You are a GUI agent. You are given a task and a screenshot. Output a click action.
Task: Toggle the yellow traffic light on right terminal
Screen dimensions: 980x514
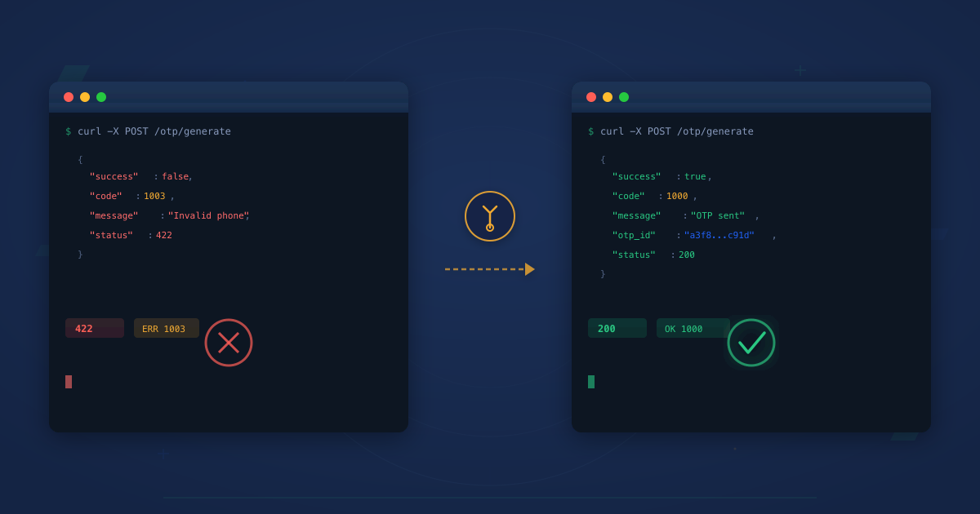[608, 96]
